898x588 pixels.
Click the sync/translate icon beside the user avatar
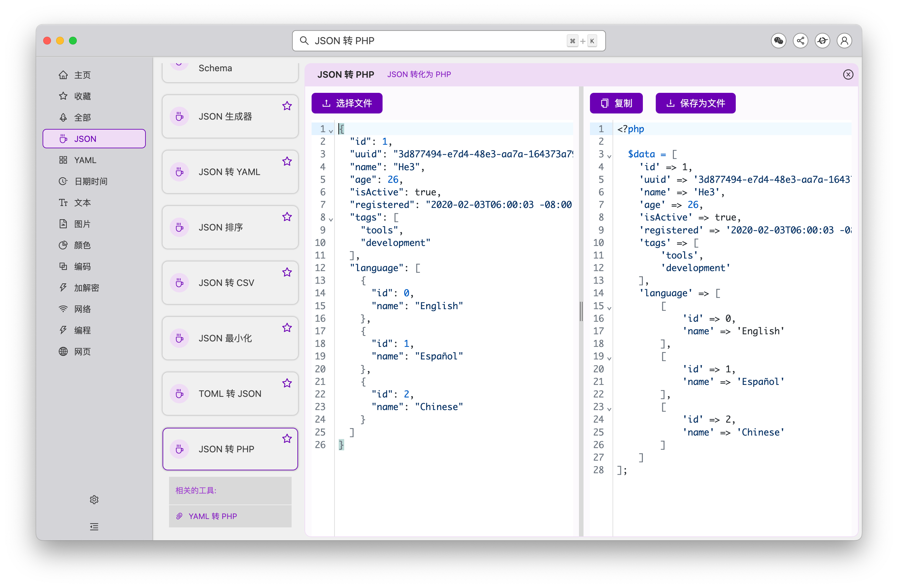(822, 40)
